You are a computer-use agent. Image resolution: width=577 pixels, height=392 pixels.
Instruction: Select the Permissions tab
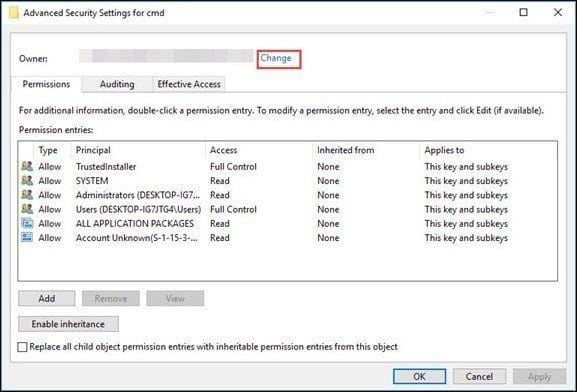coord(46,84)
